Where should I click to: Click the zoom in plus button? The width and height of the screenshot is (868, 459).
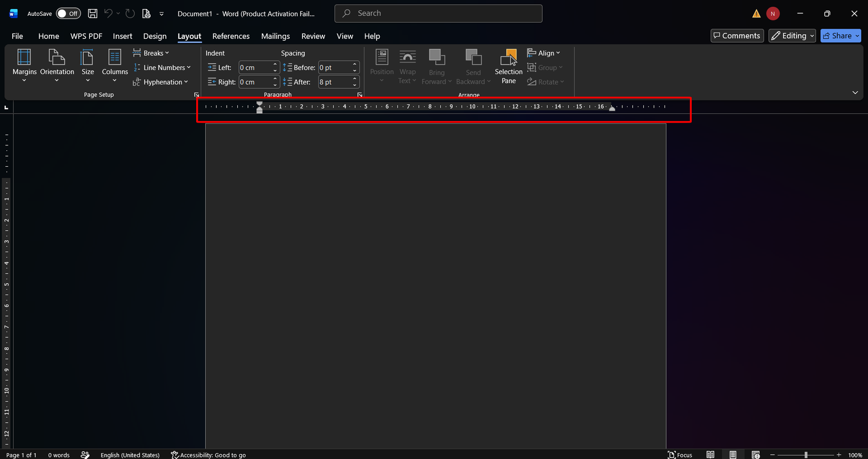pos(839,455)
